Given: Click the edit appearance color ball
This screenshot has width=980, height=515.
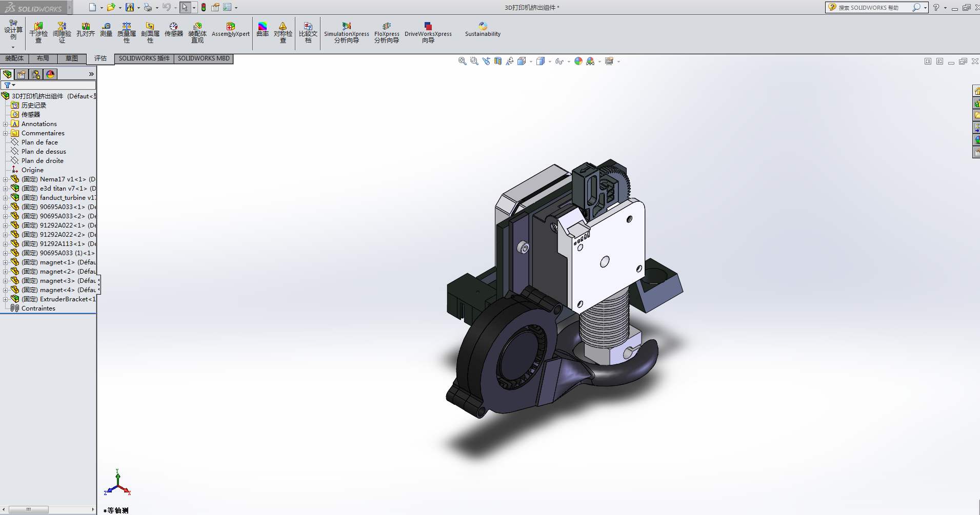Looking at the screenshot, I should tap(578, 61).
